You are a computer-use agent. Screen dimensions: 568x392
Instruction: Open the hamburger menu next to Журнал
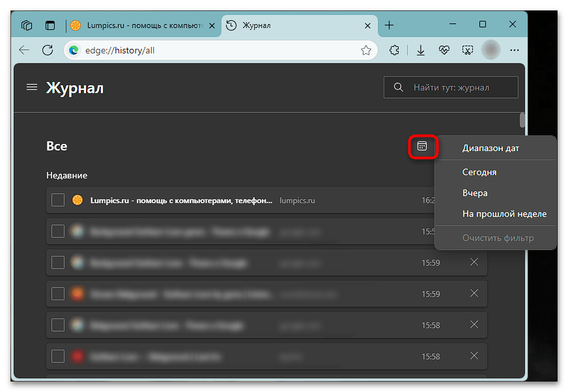click(x=31, y=87)
